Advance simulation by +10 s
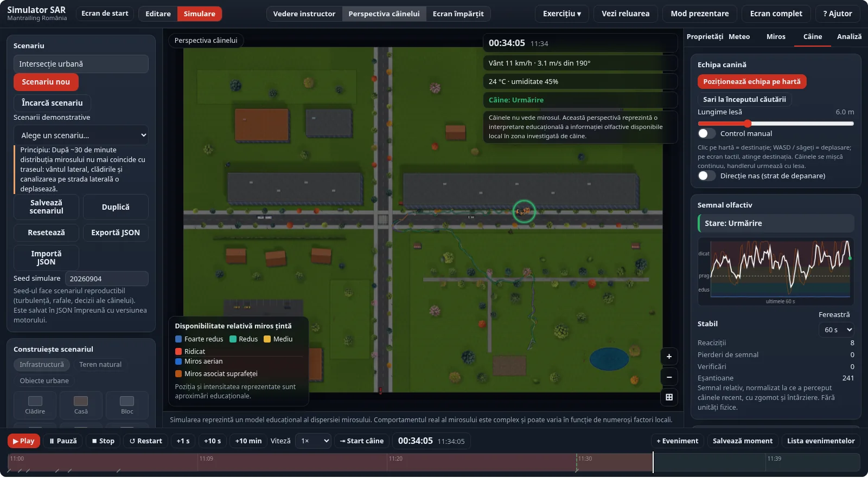868x478 pixels. coord(212,441)
